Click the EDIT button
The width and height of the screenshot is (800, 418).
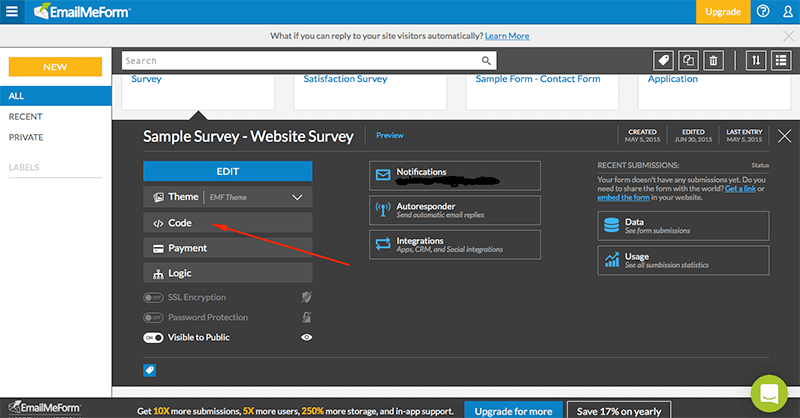(x=228, y=171)
